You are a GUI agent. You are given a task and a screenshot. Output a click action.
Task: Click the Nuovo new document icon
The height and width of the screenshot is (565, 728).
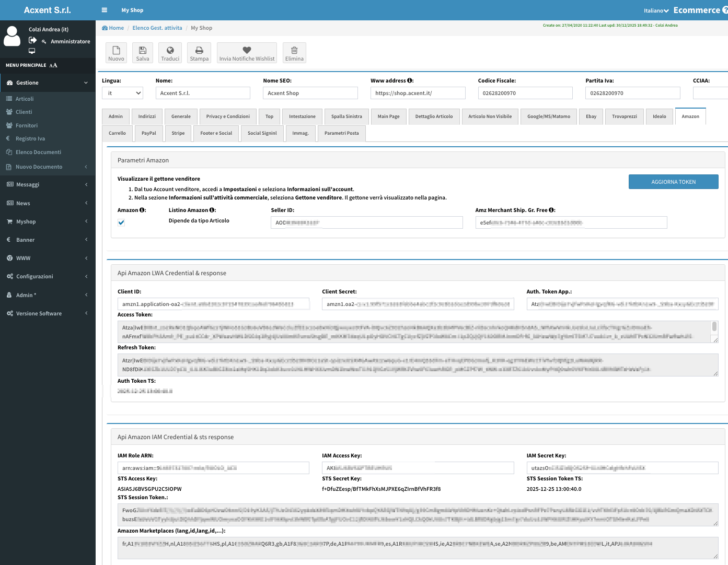pyautogui.click(x=116, y=51)
